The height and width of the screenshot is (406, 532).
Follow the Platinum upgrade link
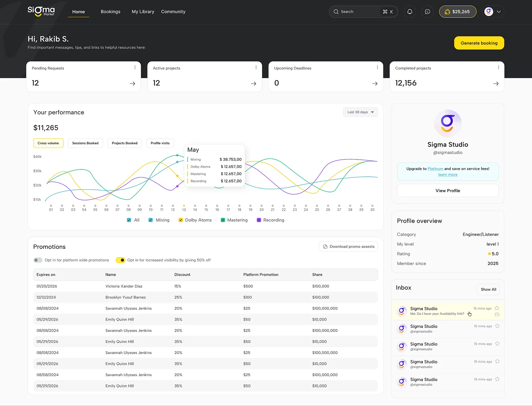pyautogui.click(x=435, y=169)
